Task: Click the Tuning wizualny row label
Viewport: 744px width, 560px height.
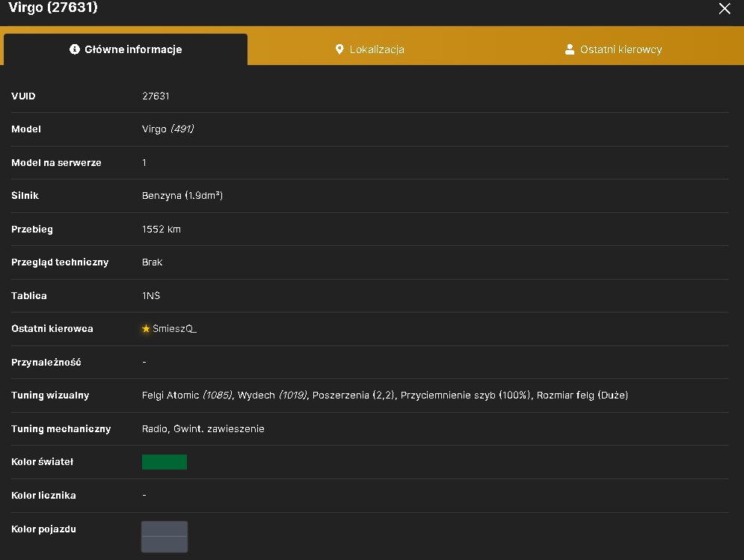Action: pyautogui.click(x=50, y=396)
